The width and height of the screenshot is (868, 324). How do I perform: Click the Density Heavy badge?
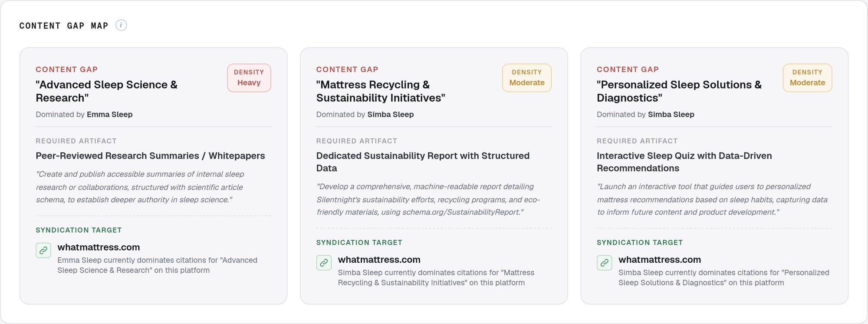click(249, 78)
